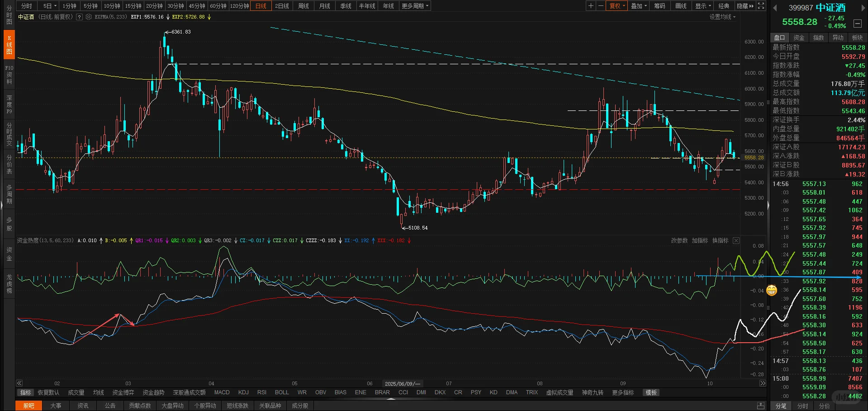Click 改参数 to edit indicator parameters
868x411 pixels.
tap(679, 241)
